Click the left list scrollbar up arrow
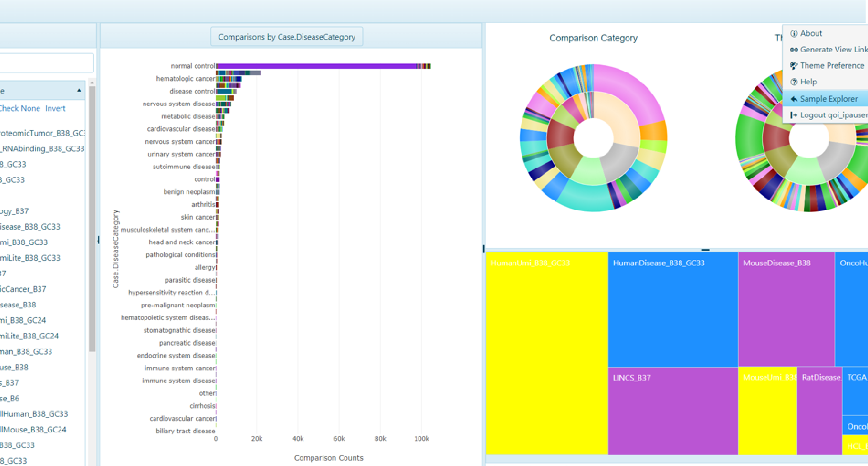The height and width of the screenshot is (466, 868). click(x=92, y=82)
